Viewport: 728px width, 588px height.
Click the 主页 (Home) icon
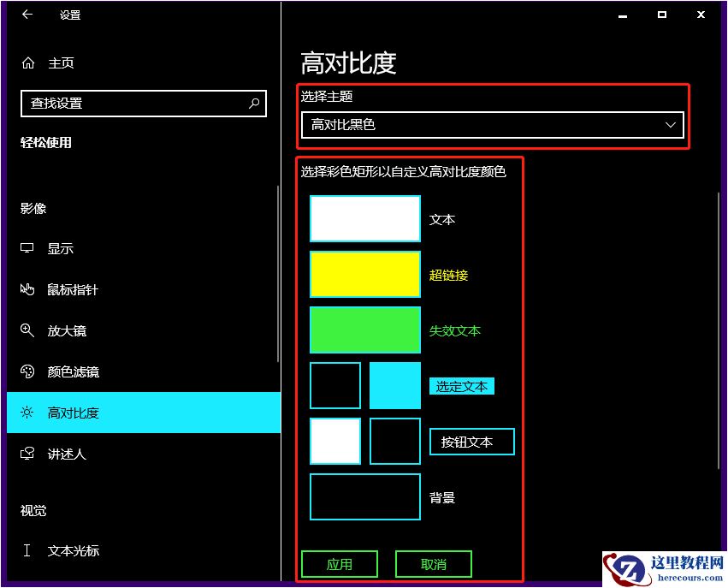pyautogui.click(x=27, y=62)
